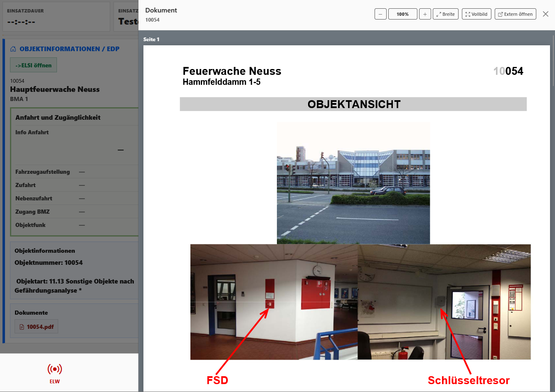Click the Seite 1 page label

point(151,39)
